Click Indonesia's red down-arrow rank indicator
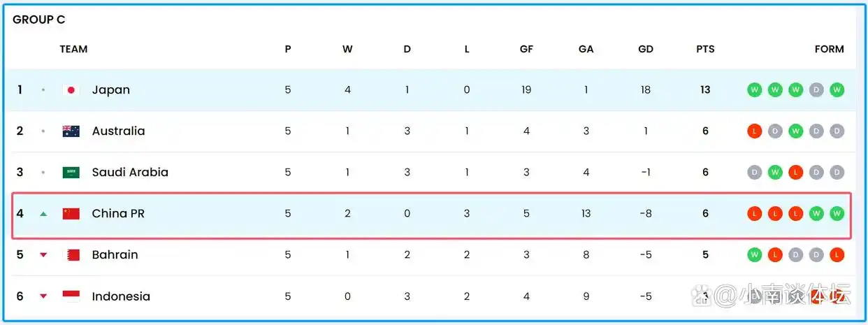The height and width of the screenshot is (325, 868). pyautogui.click(x=43, y=296)
